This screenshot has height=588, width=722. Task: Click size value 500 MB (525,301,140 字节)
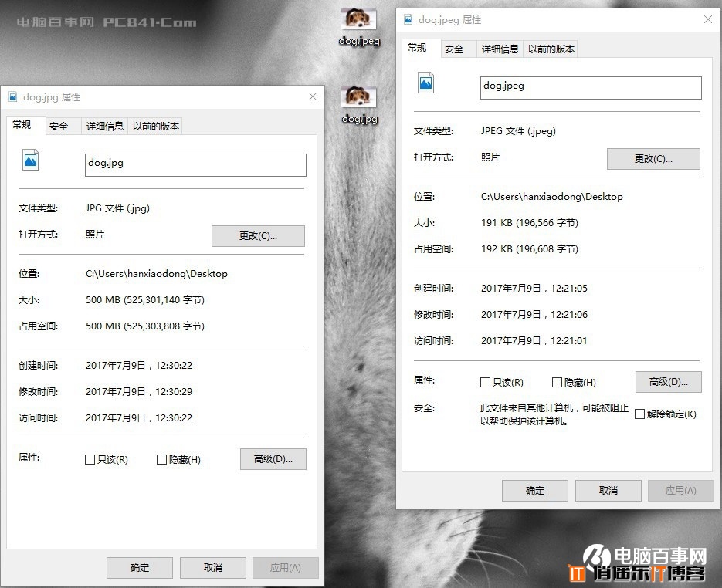point(145,300)
